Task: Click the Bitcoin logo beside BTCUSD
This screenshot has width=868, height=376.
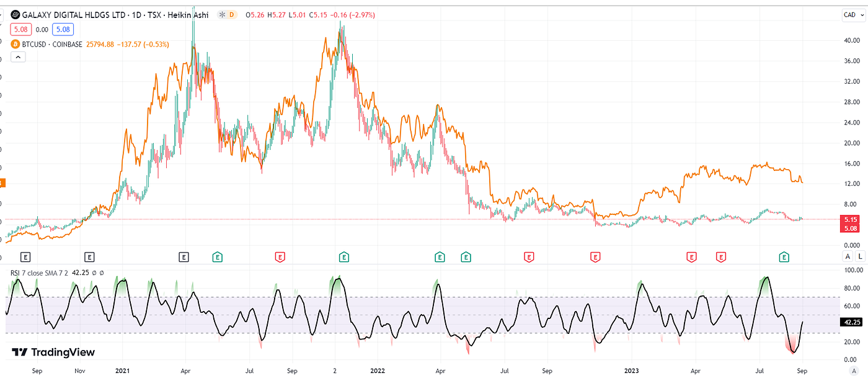Action: point(15,44)
